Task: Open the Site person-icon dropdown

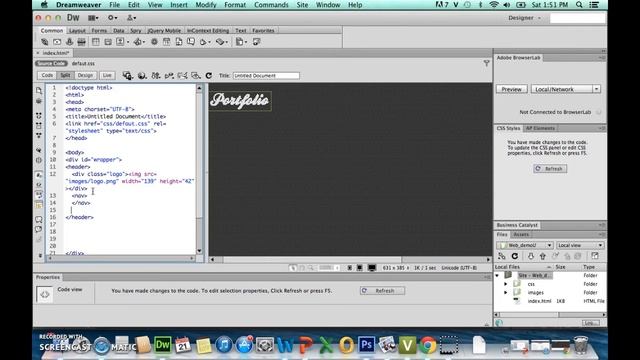Action: [131, 18]
